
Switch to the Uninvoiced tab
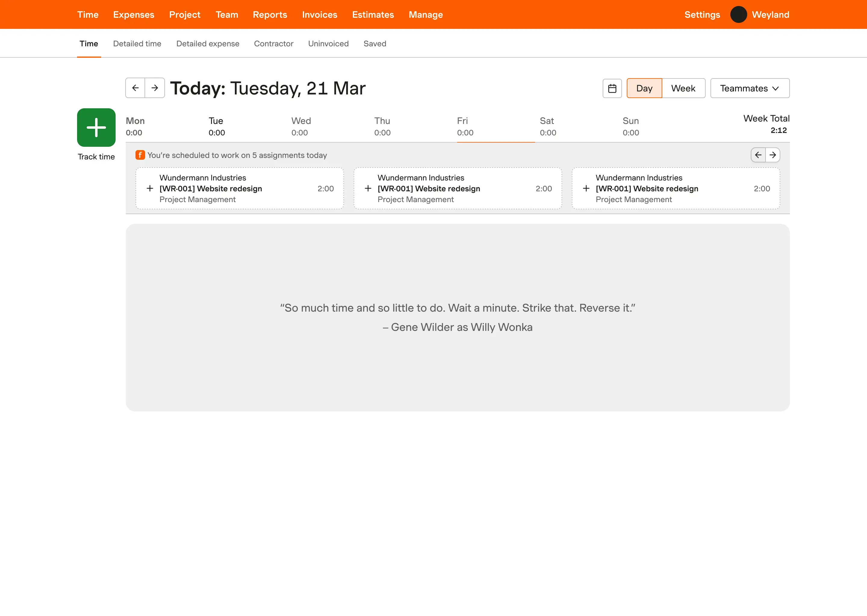click(328, 44)
